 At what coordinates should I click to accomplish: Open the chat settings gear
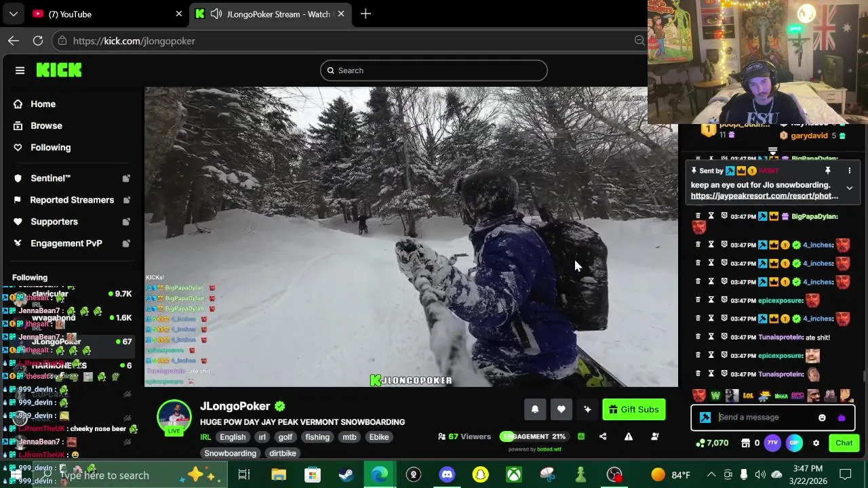[x=816, y=443]
